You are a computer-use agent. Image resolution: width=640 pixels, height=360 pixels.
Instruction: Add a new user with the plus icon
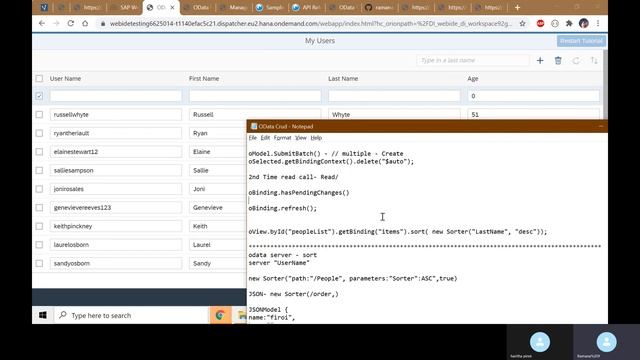click(x=540, y=60)
